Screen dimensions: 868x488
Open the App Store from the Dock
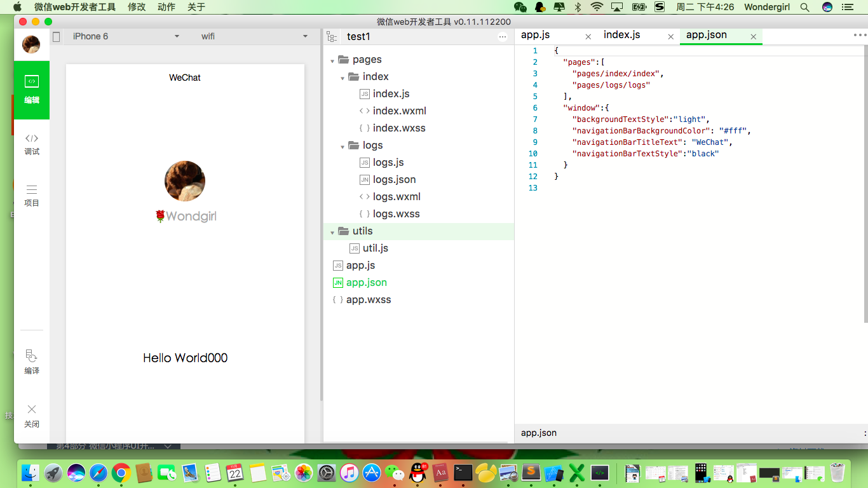372,473
